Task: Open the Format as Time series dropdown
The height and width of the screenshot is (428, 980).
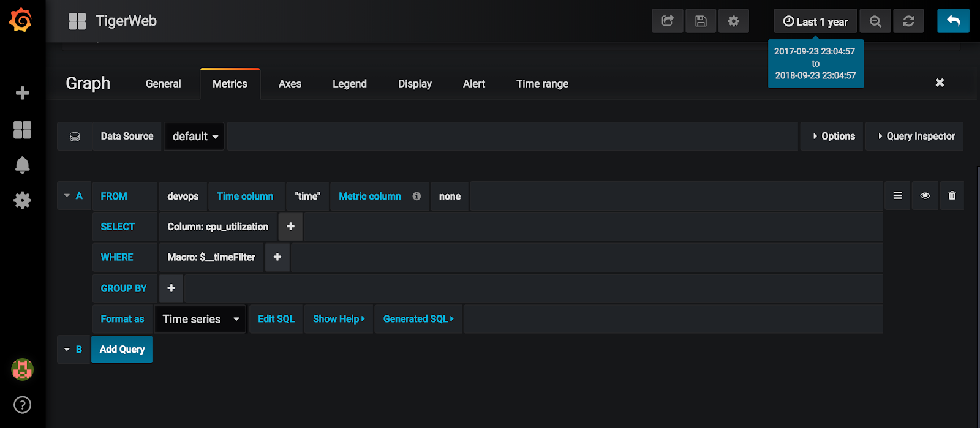Action: (200, 319)
